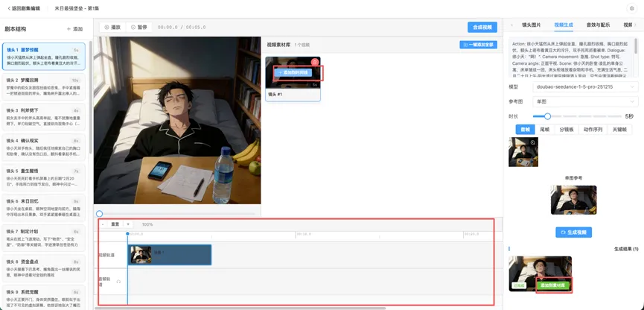This screenshot has height=310, width=644.
Task: Select shot card 镜头 5 重生醒悟
Action: pos(43,177)
